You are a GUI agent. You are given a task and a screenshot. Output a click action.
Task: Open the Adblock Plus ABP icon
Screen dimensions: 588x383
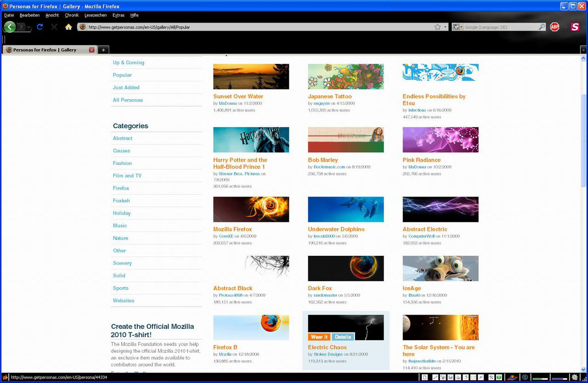(x=554, y=27)
